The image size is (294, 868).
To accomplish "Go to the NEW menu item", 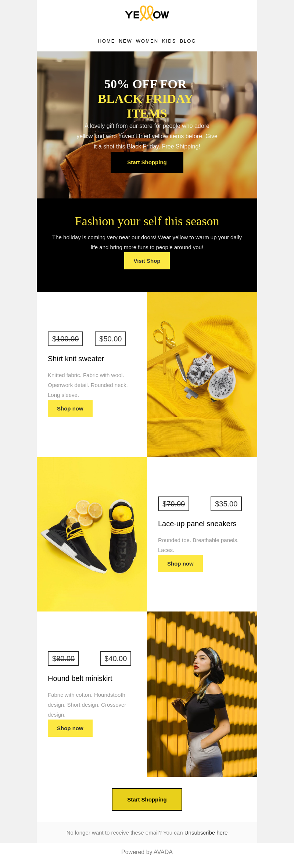I will (x=125, y=41).
